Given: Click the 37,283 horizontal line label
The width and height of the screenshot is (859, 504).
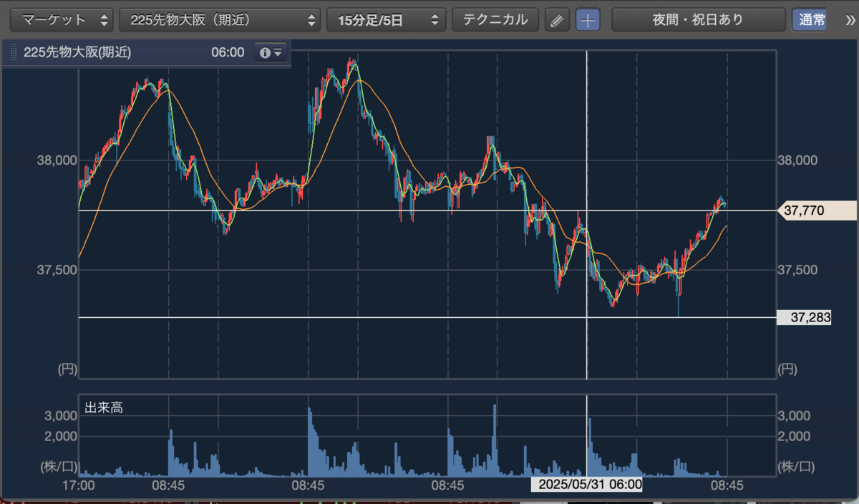Looking at the screenshot, I should click(805, 317).
